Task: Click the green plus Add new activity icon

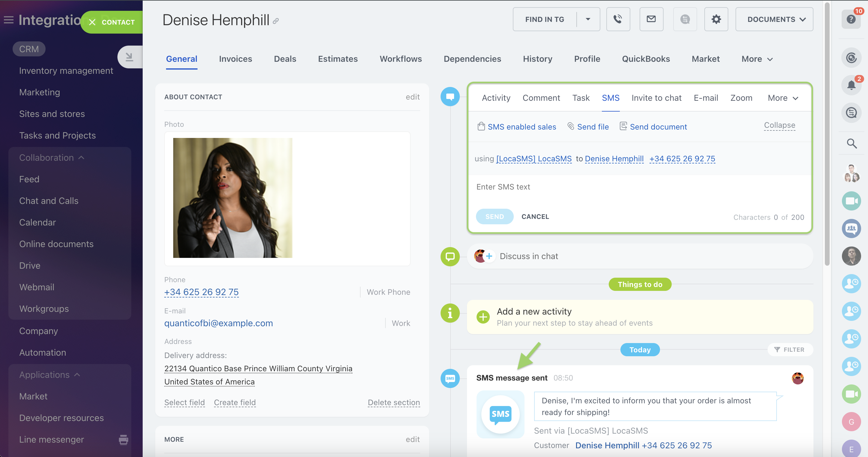Action: pos(483,317)
